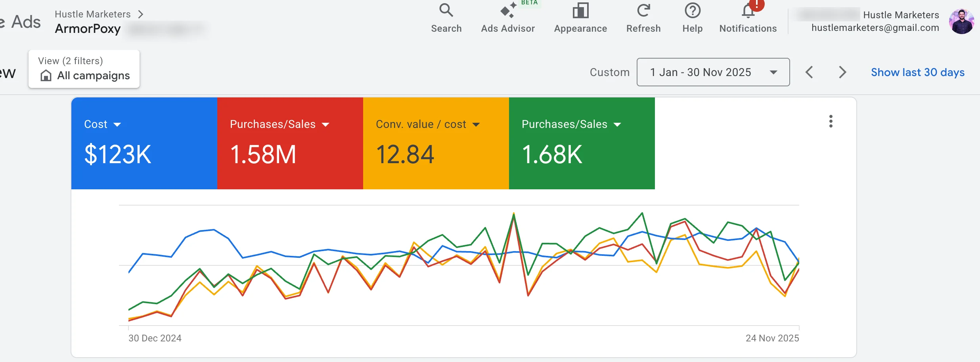
Task: Go to previous date range
Action: pyautogui.click(x=809, y=72)
